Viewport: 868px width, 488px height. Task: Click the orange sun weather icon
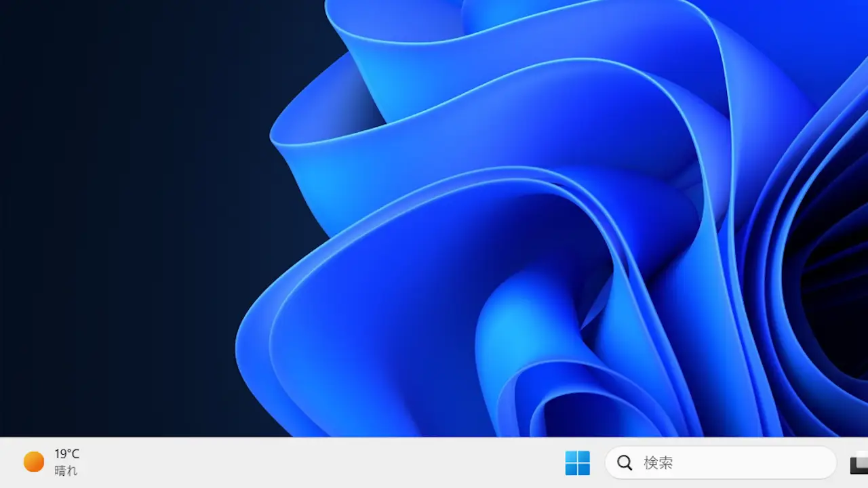pos(33,461)
